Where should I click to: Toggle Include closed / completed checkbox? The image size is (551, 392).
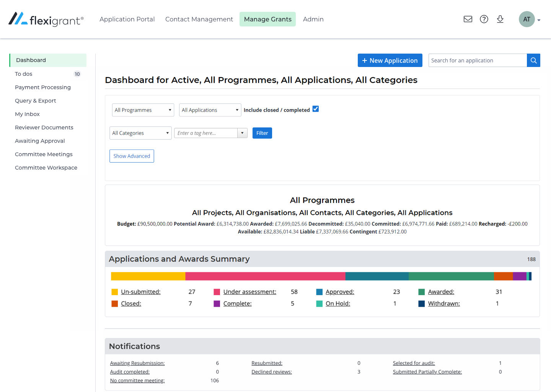[316, 109]
